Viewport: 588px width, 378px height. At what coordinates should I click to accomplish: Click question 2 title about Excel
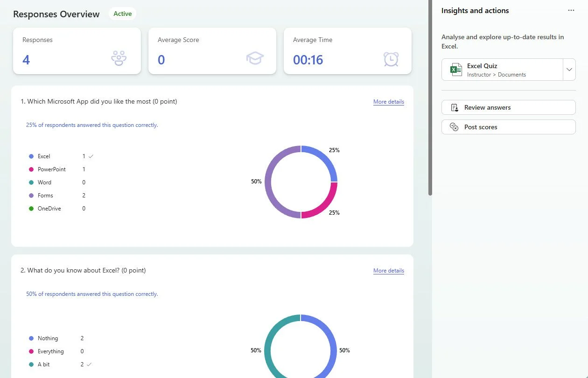83,270
